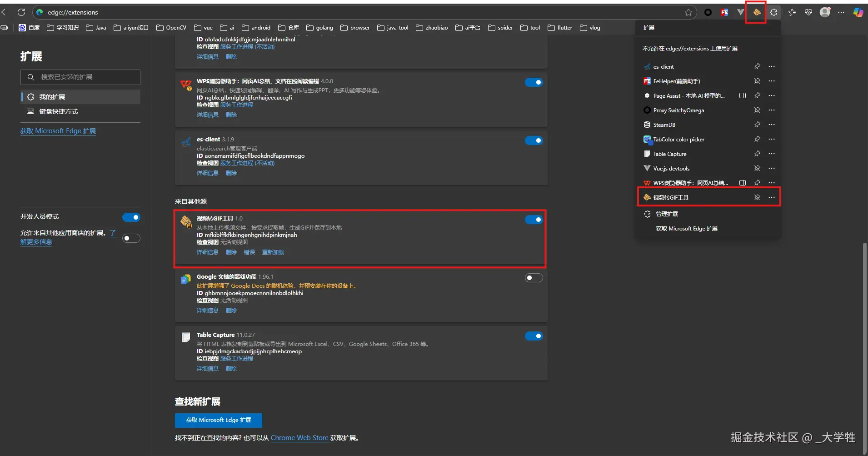
Task: Open 详细信息 for Table Capture
Action: point(208,369)
